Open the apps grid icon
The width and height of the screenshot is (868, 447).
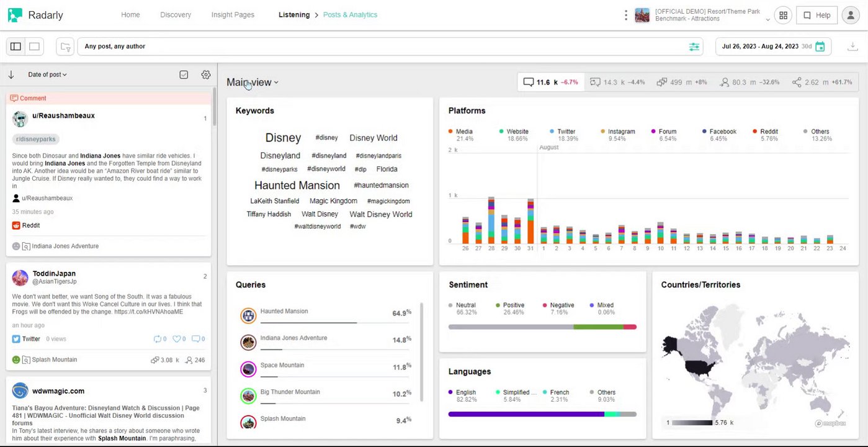[x=783, y=16]
